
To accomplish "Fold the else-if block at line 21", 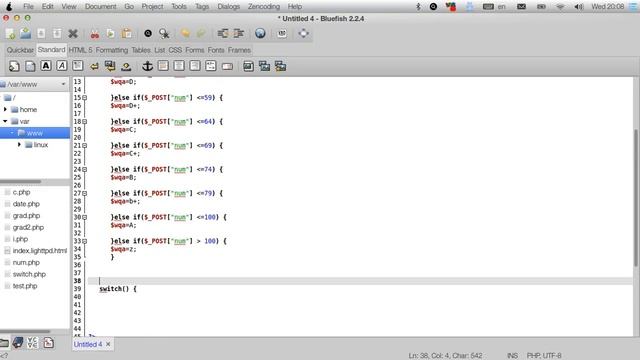I will [84, 145].
